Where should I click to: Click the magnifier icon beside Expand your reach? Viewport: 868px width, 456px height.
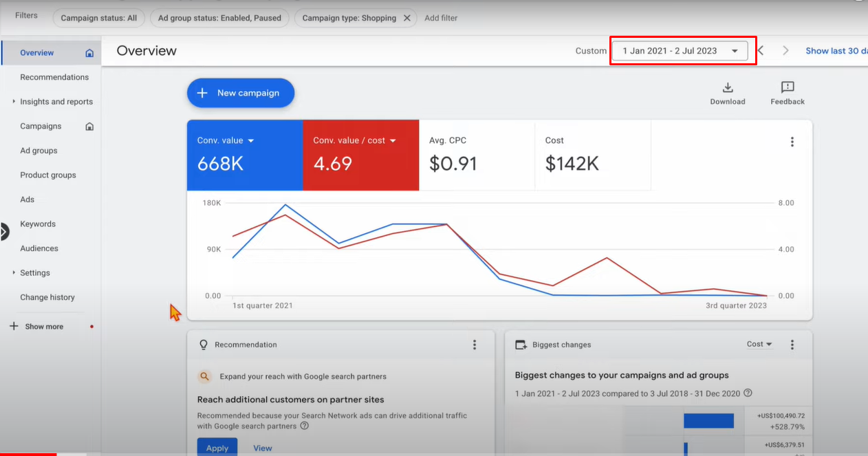click(204, 376)
